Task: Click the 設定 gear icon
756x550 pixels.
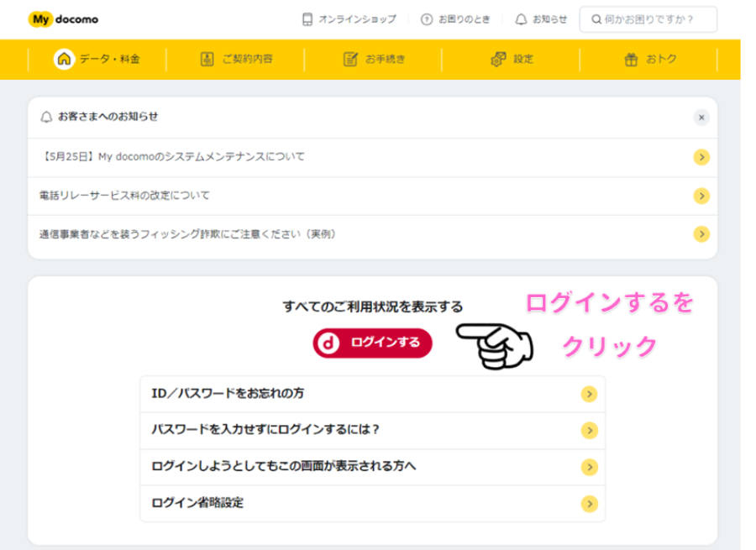Action: coord(498,59)
